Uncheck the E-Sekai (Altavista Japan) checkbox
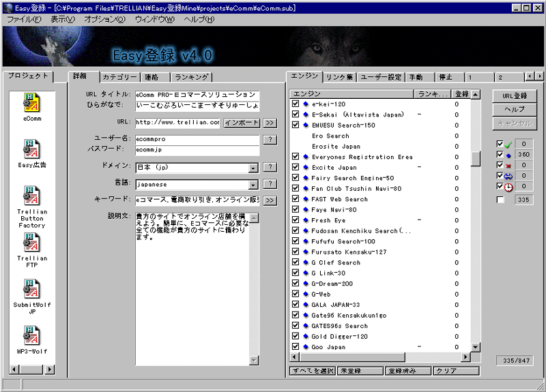Viewport: 546px width, 392px height. tap(296, 114)
